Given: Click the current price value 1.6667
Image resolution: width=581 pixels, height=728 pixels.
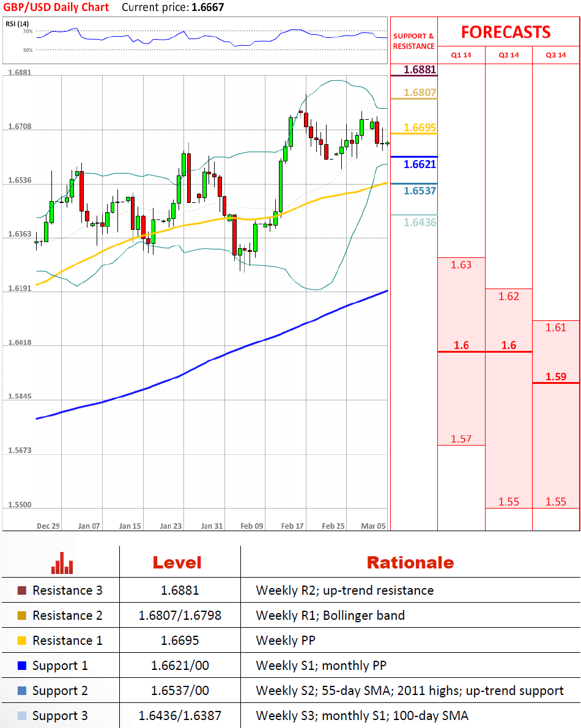Looking at the screenshot, I should pos(207,7).
